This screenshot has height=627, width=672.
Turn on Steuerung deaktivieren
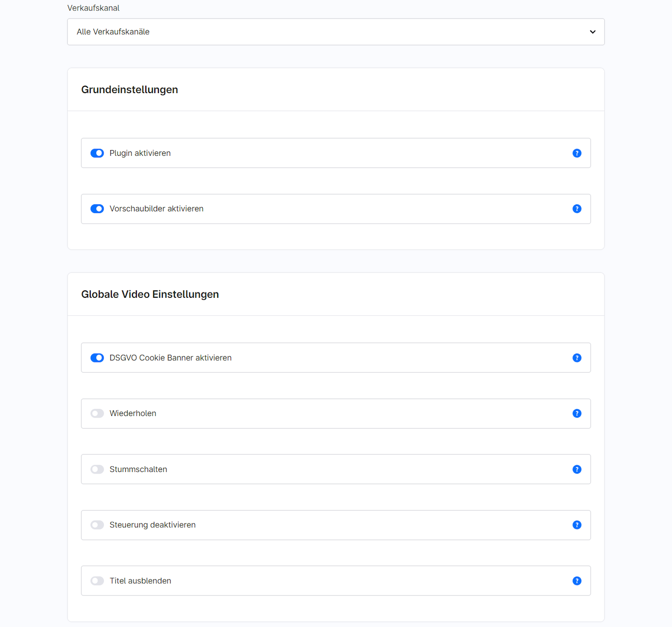click(x=97, y=525)
